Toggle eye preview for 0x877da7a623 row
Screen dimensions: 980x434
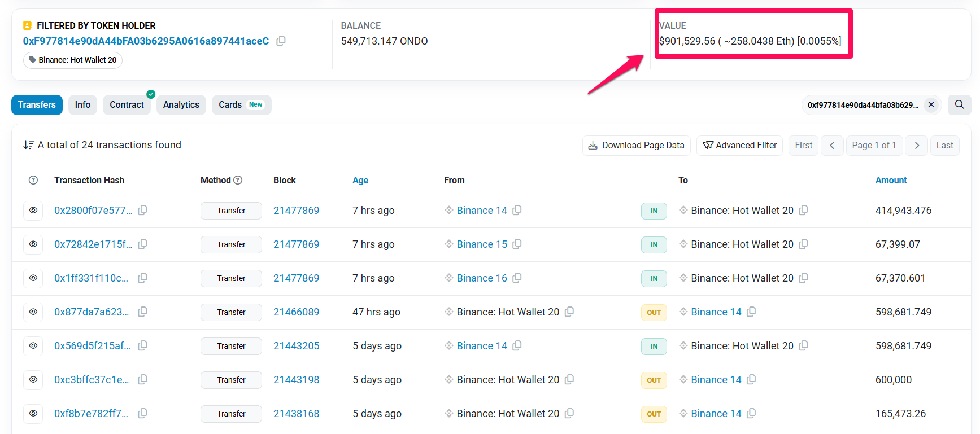(x=33, y=312)
